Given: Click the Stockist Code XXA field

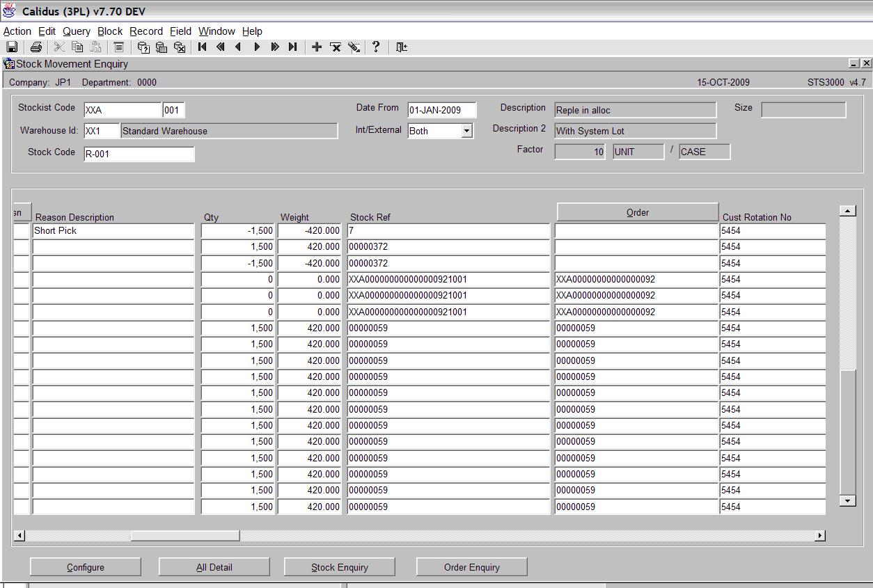Looking at the screenshot, I should coord(123,110).
